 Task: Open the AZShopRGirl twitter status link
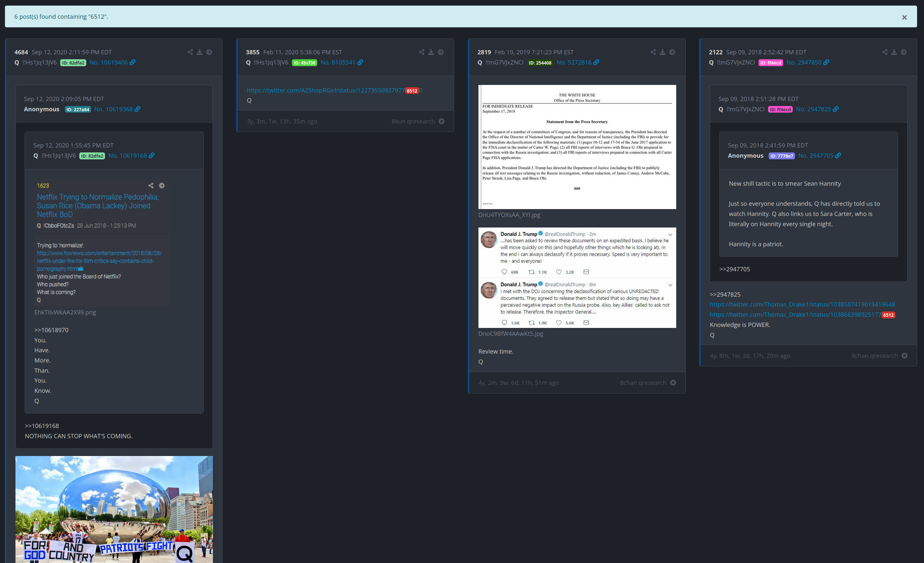coord(335,91)
